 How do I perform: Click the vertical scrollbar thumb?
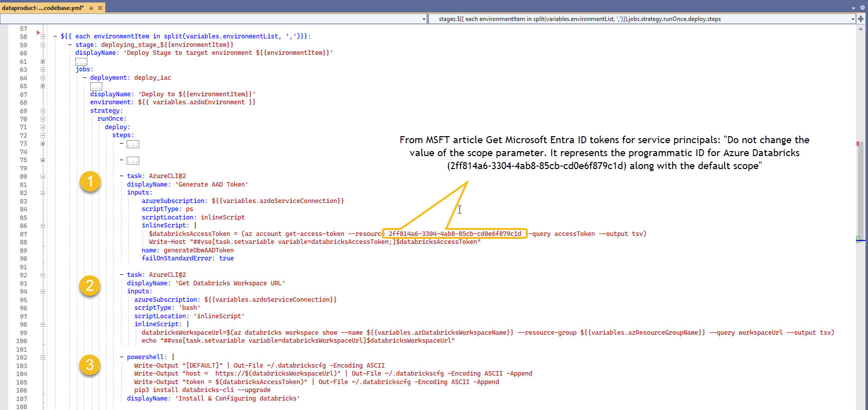[x=861, y=190]
